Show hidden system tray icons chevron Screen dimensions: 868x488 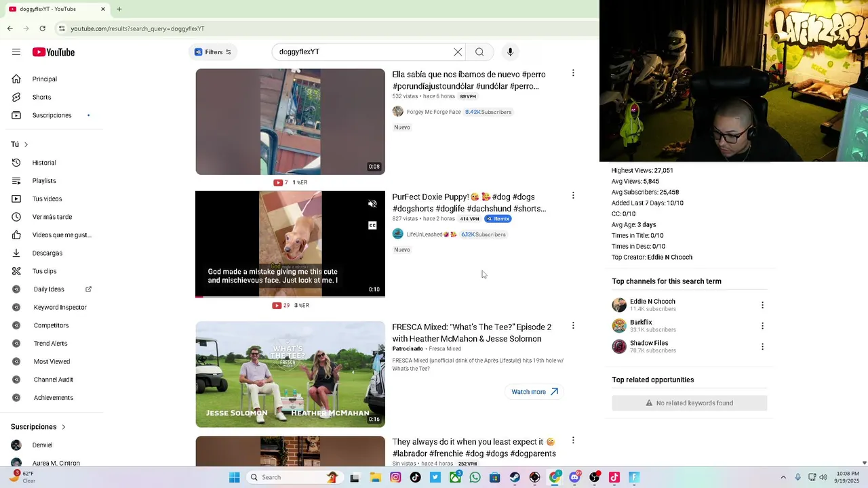[783, 477]
